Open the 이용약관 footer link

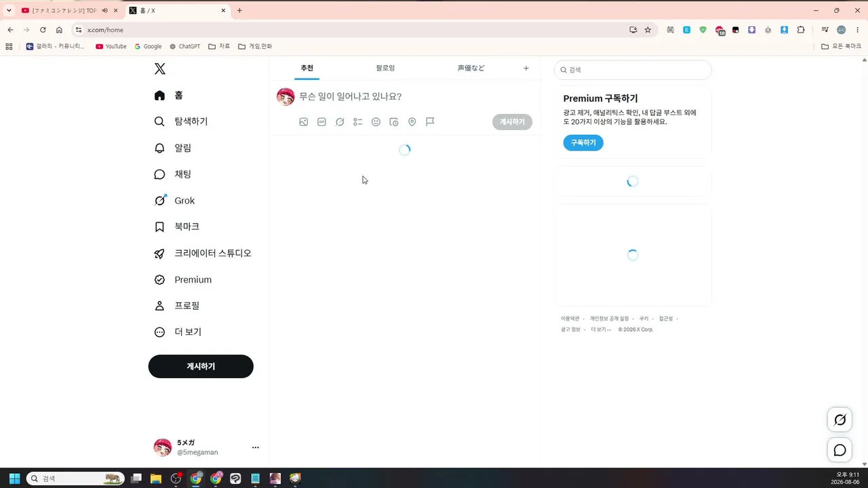pyautogui.click(x=570, y=319)
